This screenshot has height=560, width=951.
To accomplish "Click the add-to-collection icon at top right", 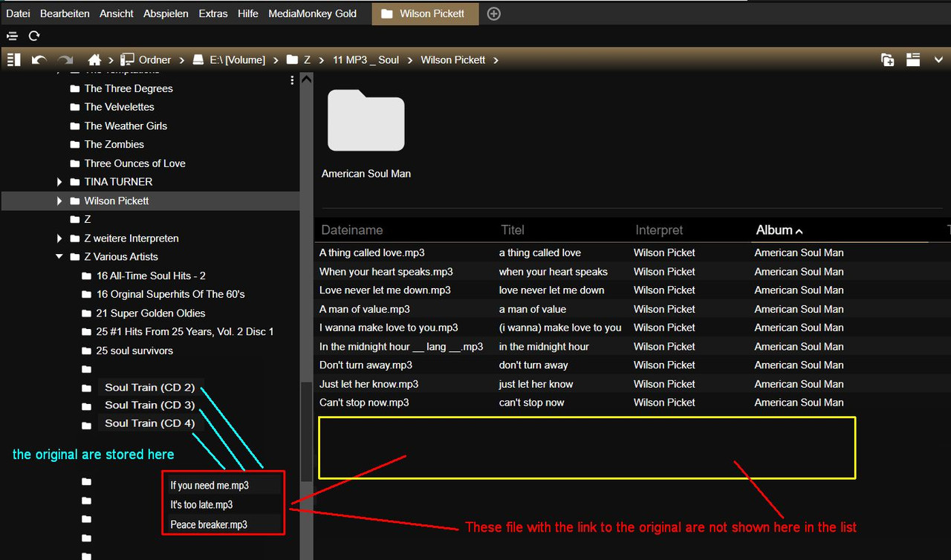I will click(x=887, y=60).
